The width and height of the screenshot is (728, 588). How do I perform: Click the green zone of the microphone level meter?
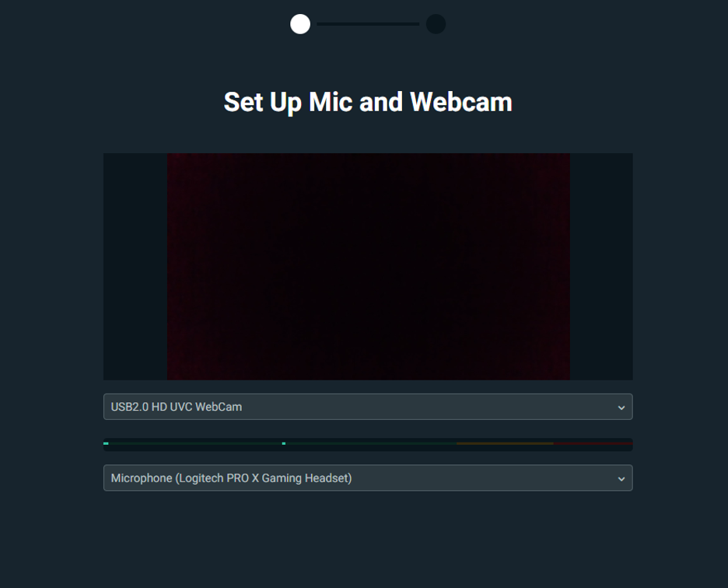click(x=280, y=443)
